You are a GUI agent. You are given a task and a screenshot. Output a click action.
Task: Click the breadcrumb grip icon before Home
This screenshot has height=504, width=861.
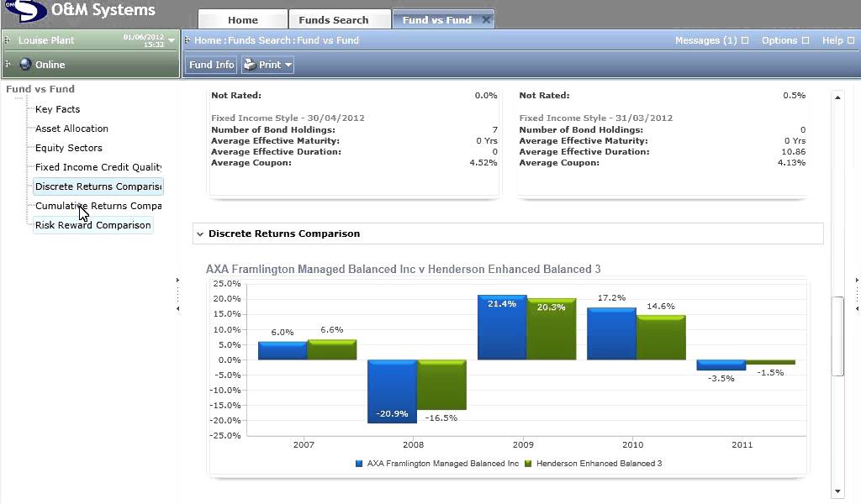(188, 40)
